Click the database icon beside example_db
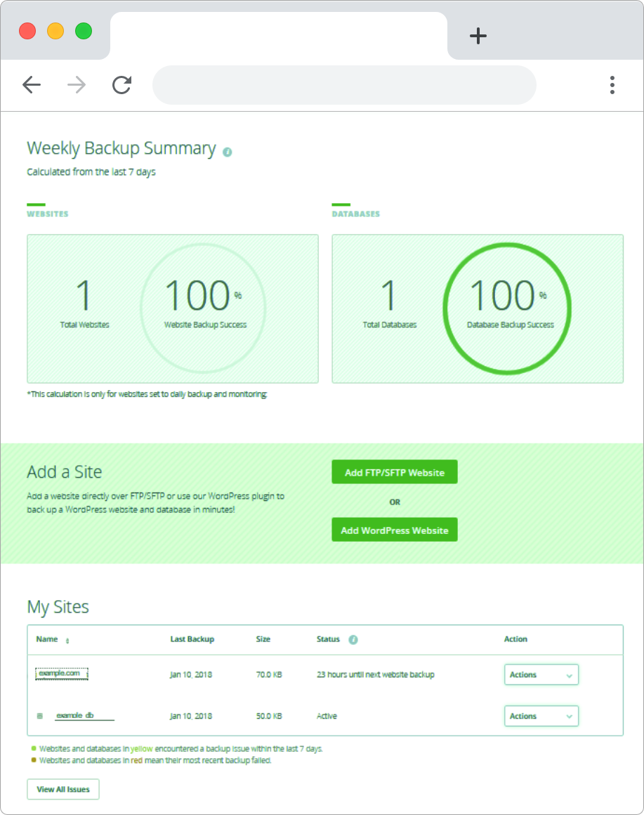Image resolution: width=644 pixels, height=815 pixels. point(40,716)
